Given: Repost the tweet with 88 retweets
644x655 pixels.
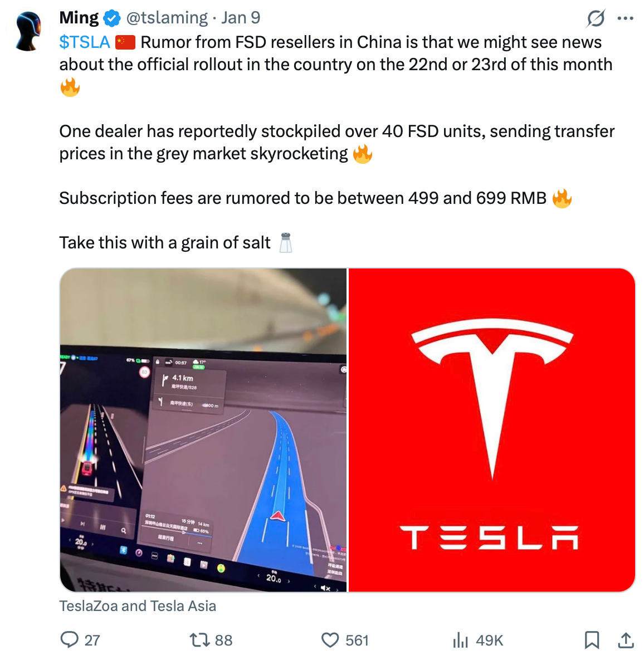Looking at the screenshot, I should click(x=199, y=639).
